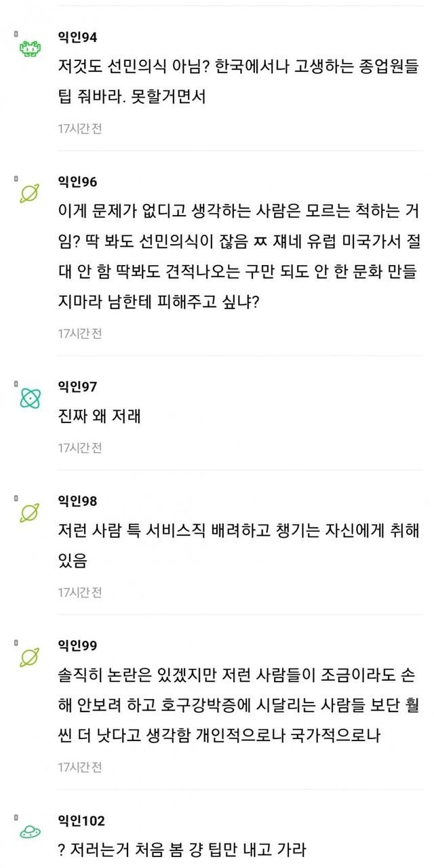Open 익인96's planet avatar icon

coord(30,193)
